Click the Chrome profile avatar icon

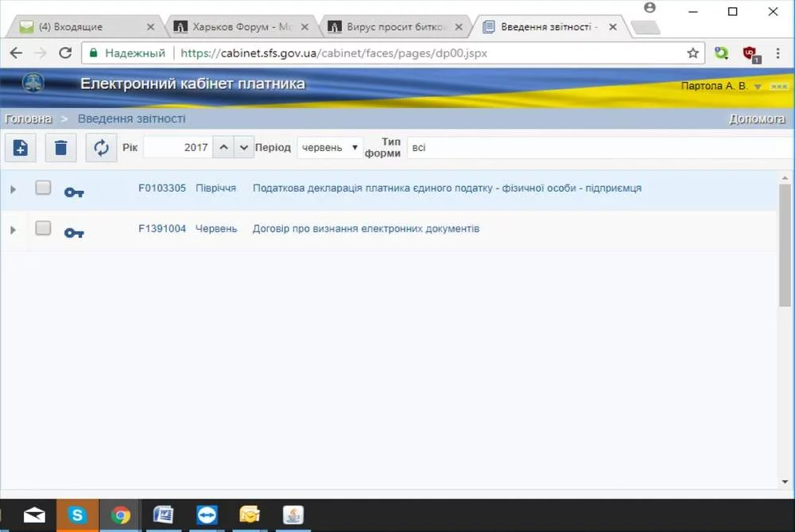click(650, 8)
